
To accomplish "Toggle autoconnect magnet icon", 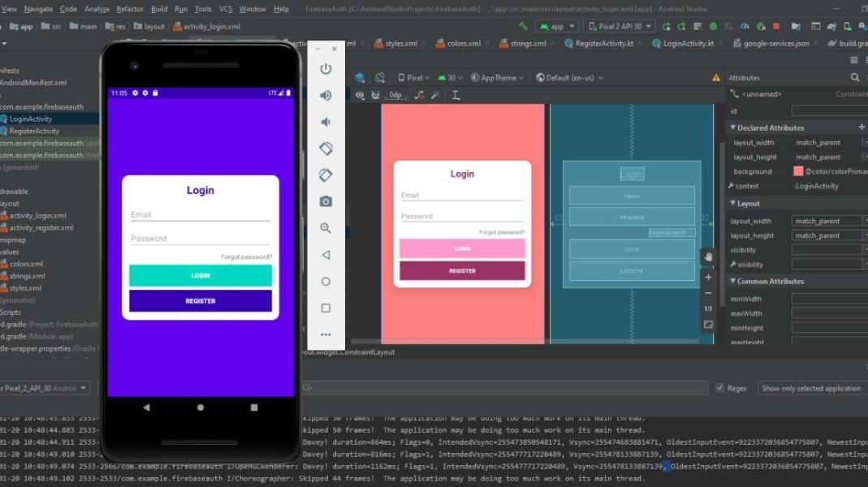I will coord(375,95).
